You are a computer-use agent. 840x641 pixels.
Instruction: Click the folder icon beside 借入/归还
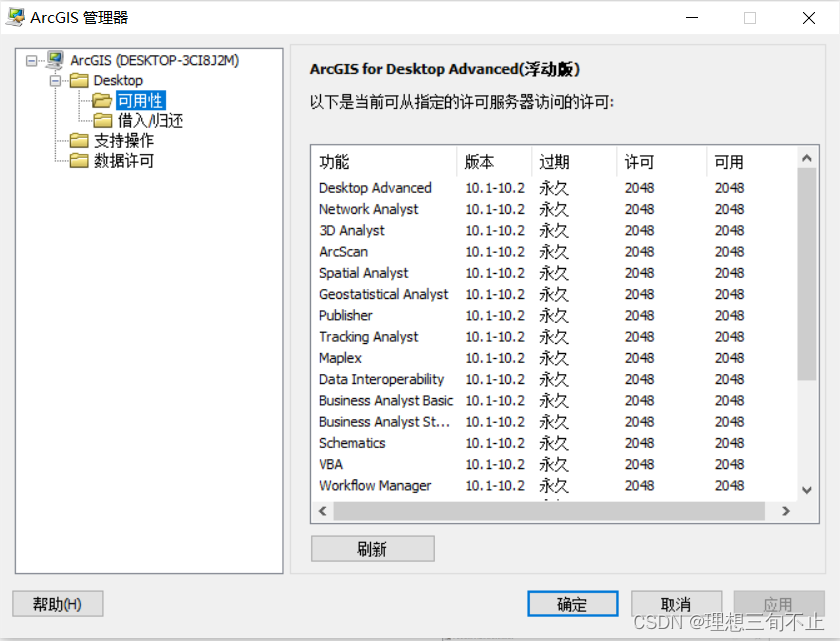click(x=103, y=120)
